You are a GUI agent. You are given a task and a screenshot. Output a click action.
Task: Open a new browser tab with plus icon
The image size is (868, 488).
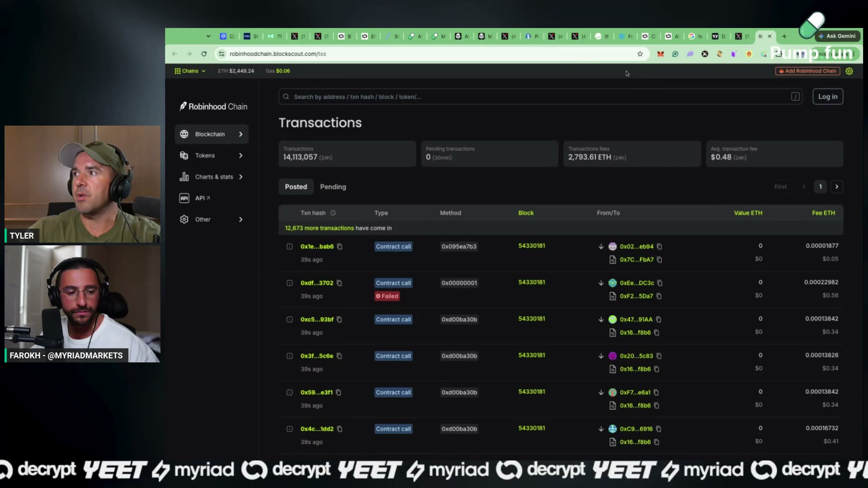(x=784, y=36)
